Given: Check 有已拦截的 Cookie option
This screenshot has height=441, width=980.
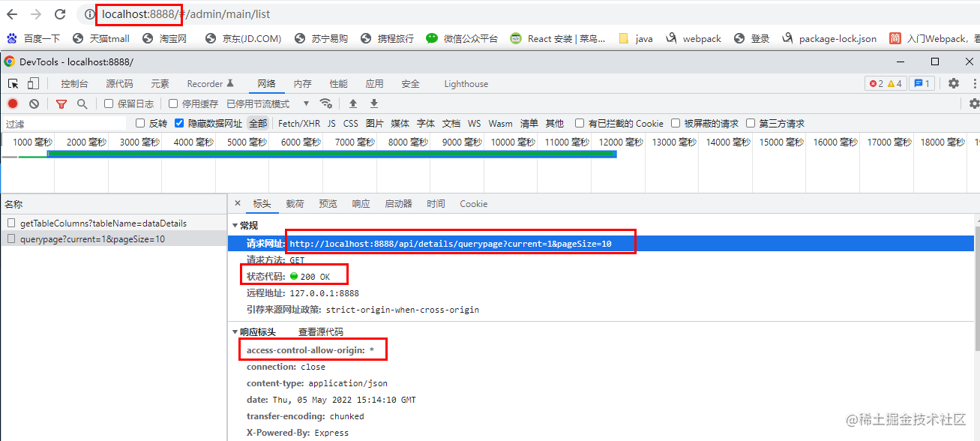Looking at the screenshot, I should 580,123.
